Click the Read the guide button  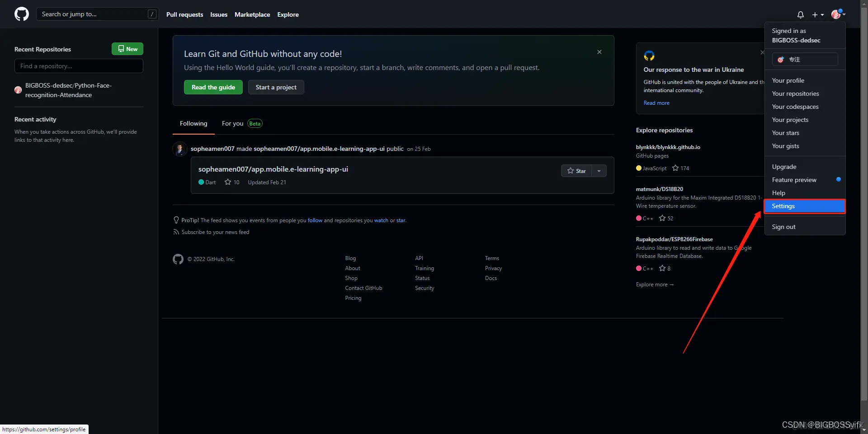(213, 87)
